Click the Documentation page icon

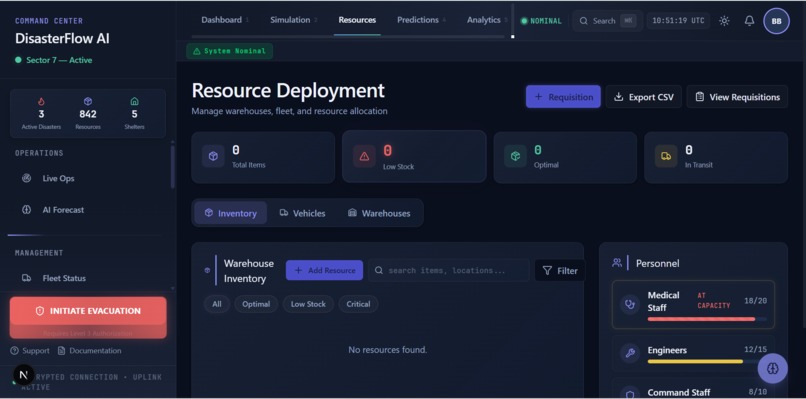click(62, 351)
